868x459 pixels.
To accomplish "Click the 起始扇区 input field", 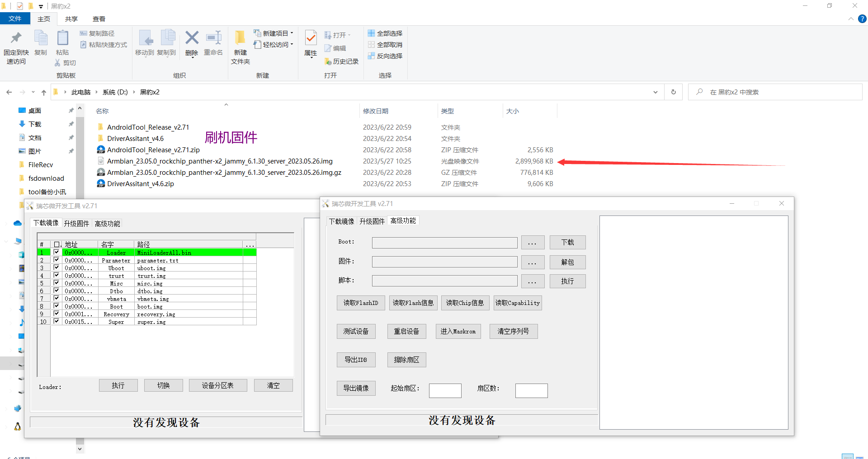I will point(445,390).
